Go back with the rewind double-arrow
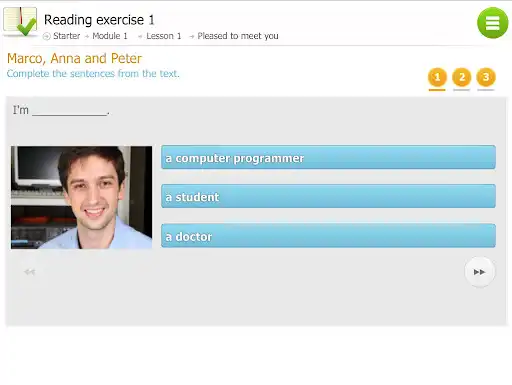512x385 pixels. [x=30, y=272]
